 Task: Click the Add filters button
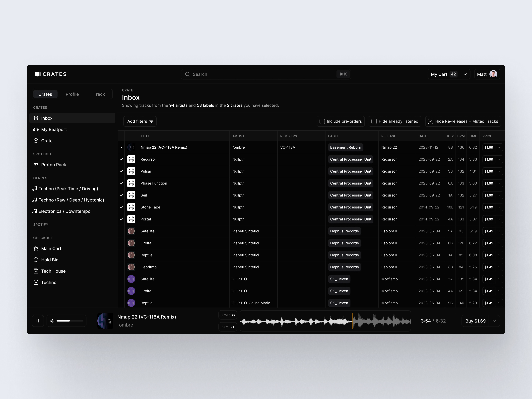[x=140, y=121]
